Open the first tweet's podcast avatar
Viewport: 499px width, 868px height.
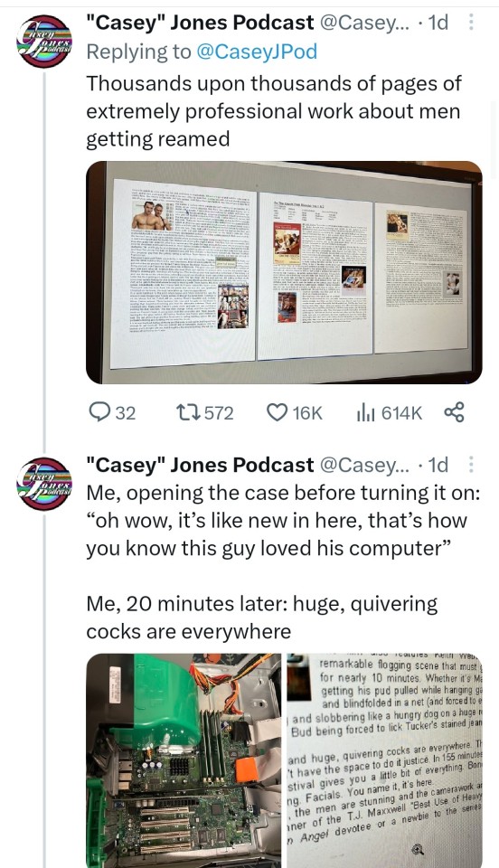point(44,41)
